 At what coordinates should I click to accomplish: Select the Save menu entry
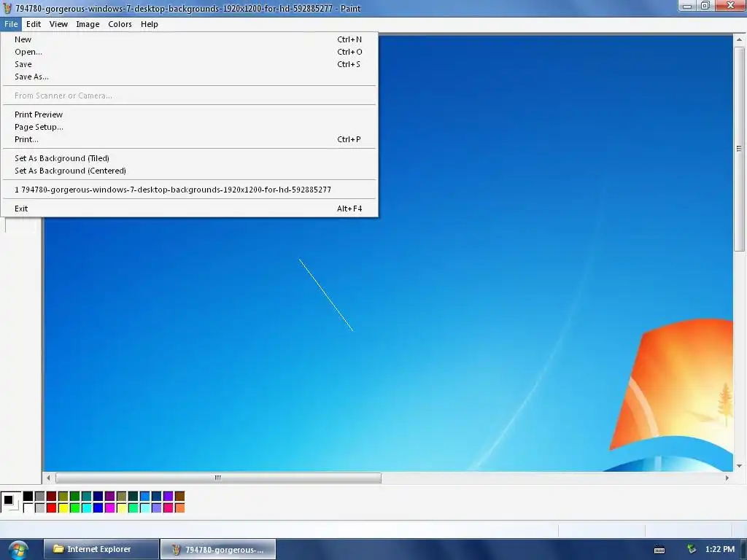[x=189, y=64]
